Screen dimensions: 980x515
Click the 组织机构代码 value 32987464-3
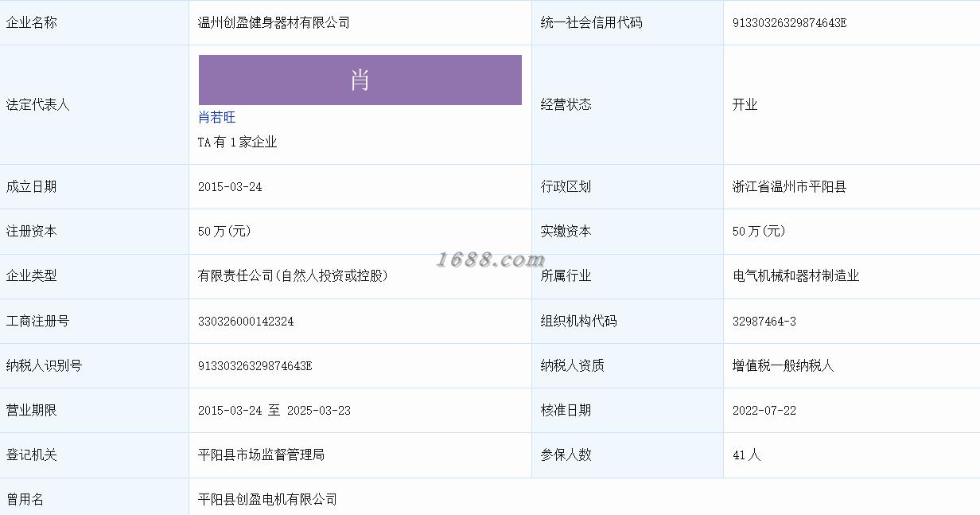coord(764,322)
